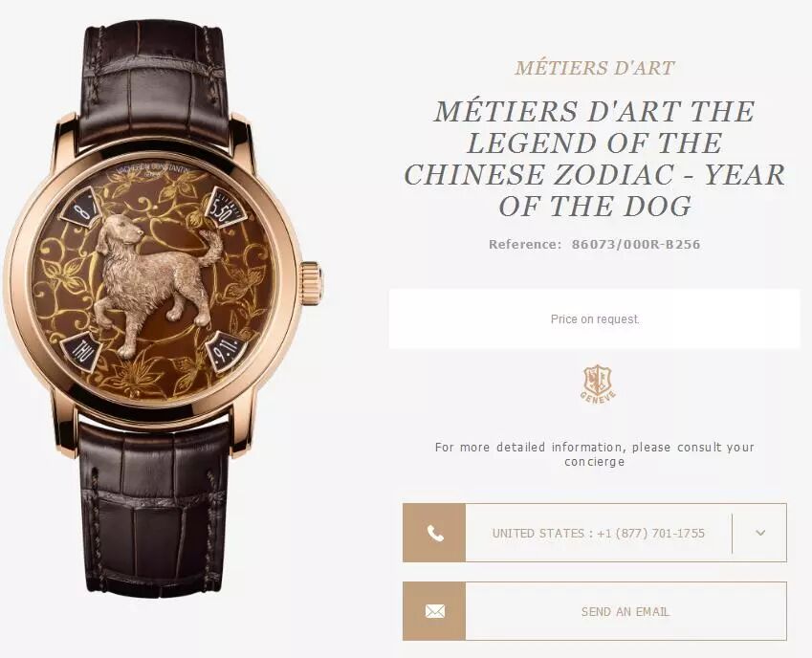Click the Price on request box
The width and height of the screenshot is (812, 658).
click(x=595, y=318)
